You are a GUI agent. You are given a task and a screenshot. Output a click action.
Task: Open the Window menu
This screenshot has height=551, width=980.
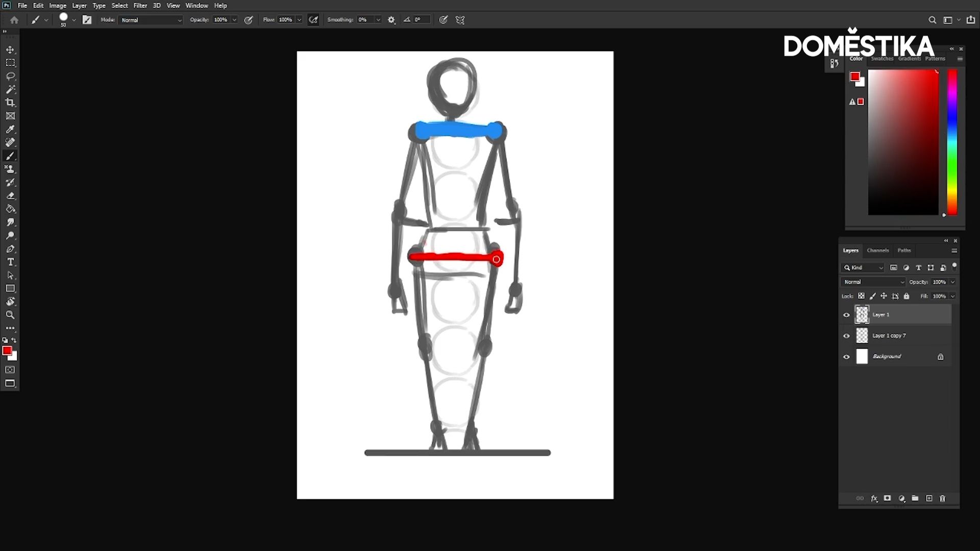point(197,6)
